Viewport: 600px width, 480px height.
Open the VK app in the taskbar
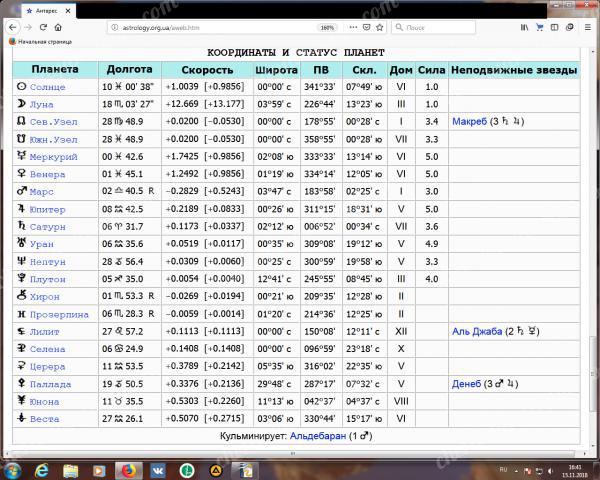tap(158, 471)
